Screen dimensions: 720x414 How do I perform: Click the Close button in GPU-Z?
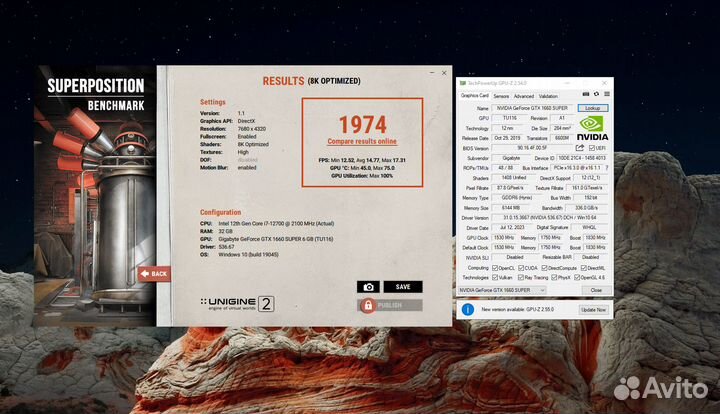coord(596,290)
